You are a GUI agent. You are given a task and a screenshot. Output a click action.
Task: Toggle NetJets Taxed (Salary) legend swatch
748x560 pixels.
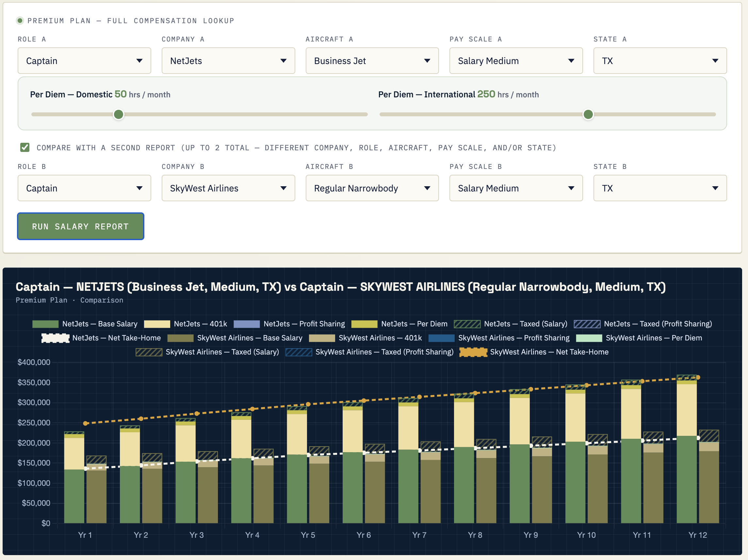pyautogui.click(x=467, y=324)
